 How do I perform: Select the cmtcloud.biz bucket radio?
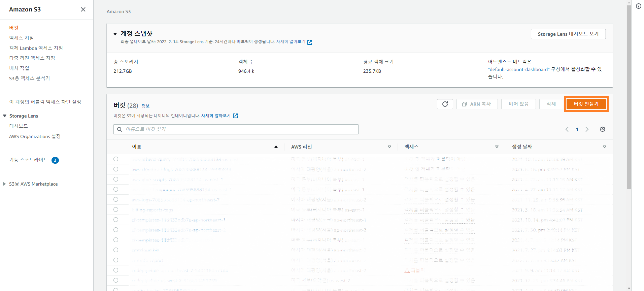click(116, 250)
